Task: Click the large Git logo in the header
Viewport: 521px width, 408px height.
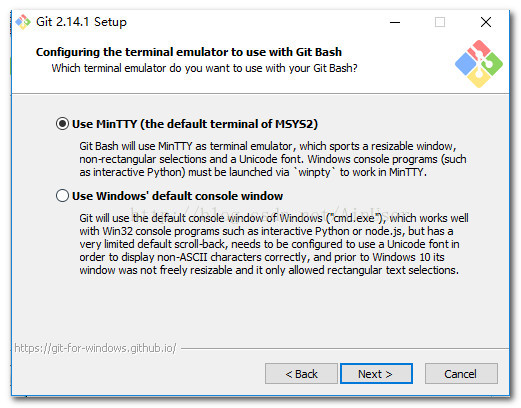Action: click(479, 64)
